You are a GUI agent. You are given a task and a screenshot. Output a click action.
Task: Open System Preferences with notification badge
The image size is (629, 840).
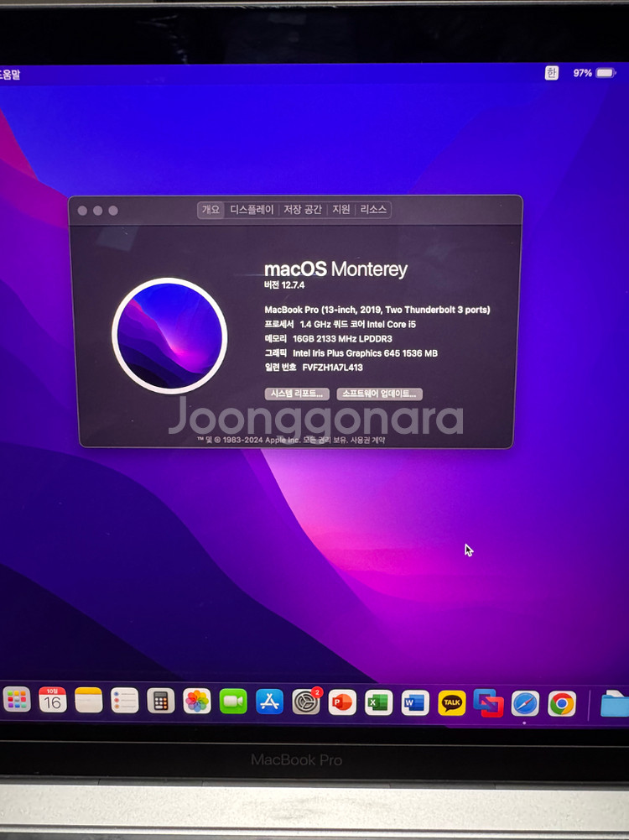[x=306, y=702]
